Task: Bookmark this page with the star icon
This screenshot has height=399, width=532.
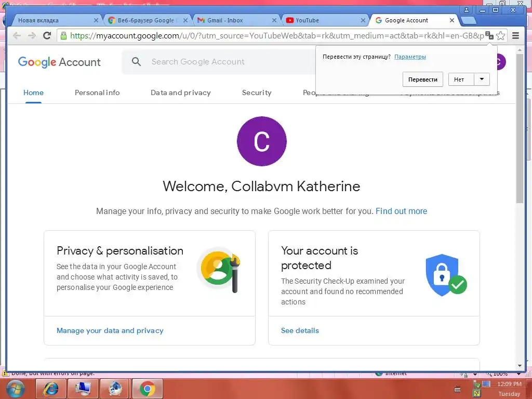Action: point(500,36)
